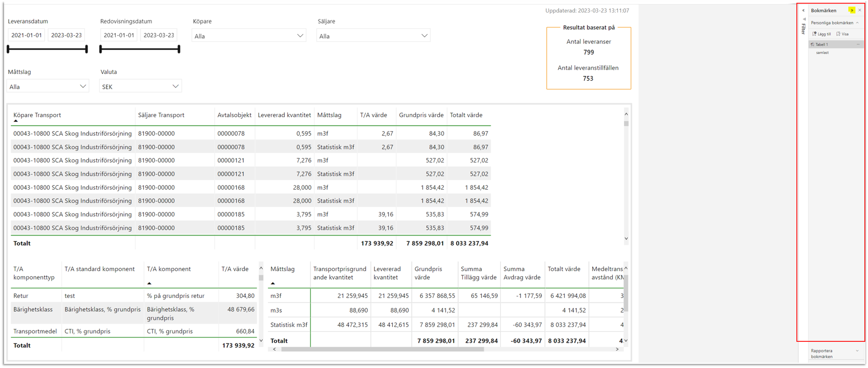Select the samlast bookmark
Image resolution: width=868 pixels, height=368 pixels.
click(822, 53)
